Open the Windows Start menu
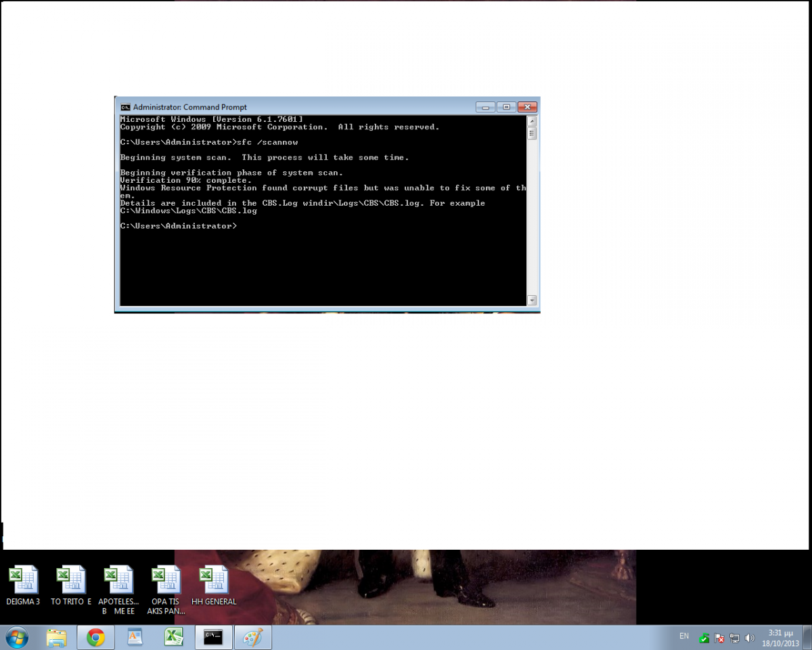Viewport: 812px width, 650px height. coord(16,637)
